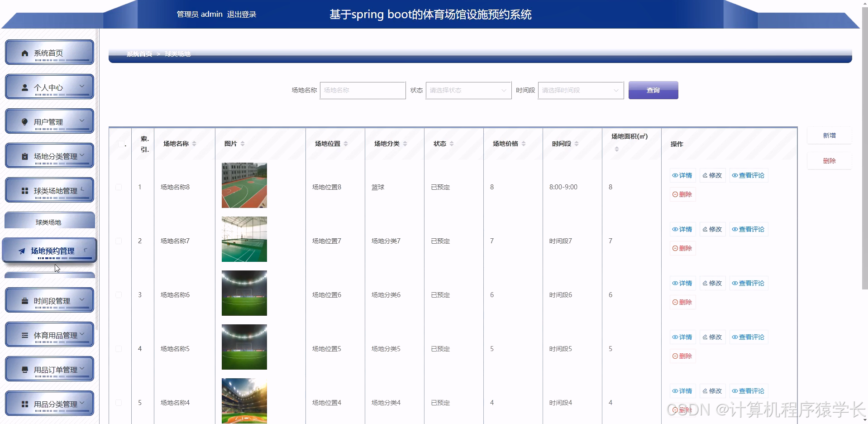The image size is (868, 424).
Task: Click the person icon on 个人中心
Action: 24,87
